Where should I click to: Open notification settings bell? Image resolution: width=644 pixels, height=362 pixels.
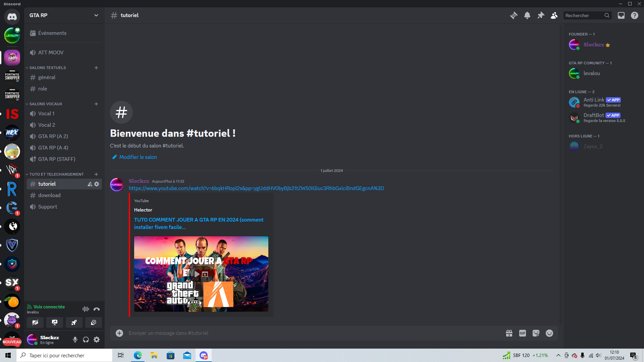(527, 15)
